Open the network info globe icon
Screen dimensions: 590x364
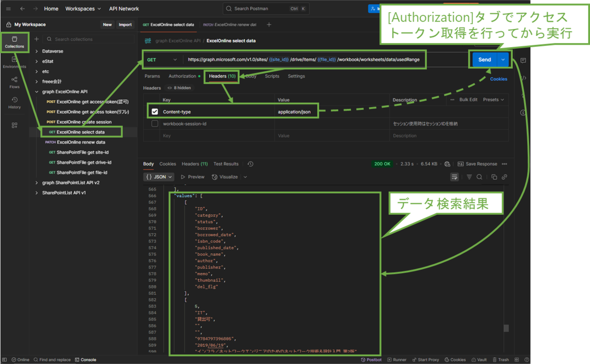pyautogui.click(x=447, y=164)
